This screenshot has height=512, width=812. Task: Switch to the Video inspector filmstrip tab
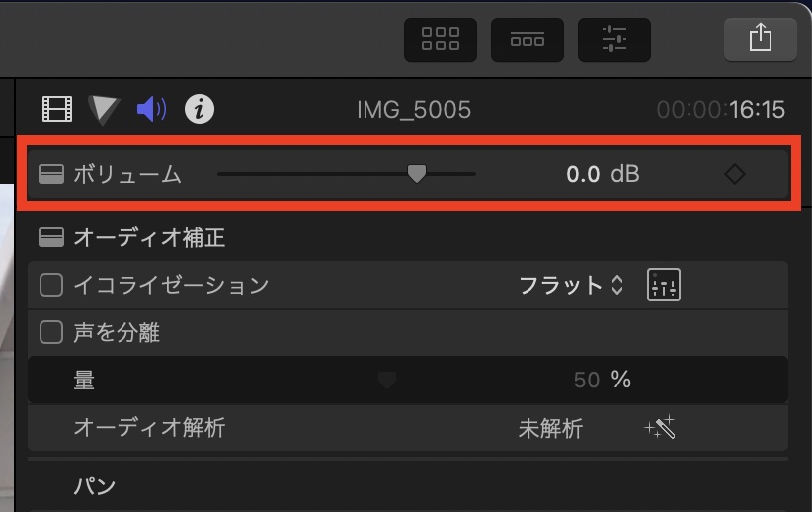click(58, 108)
